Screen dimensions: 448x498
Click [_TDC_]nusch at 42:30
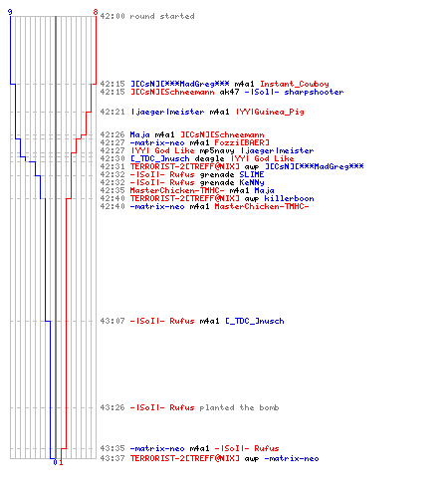159,158
